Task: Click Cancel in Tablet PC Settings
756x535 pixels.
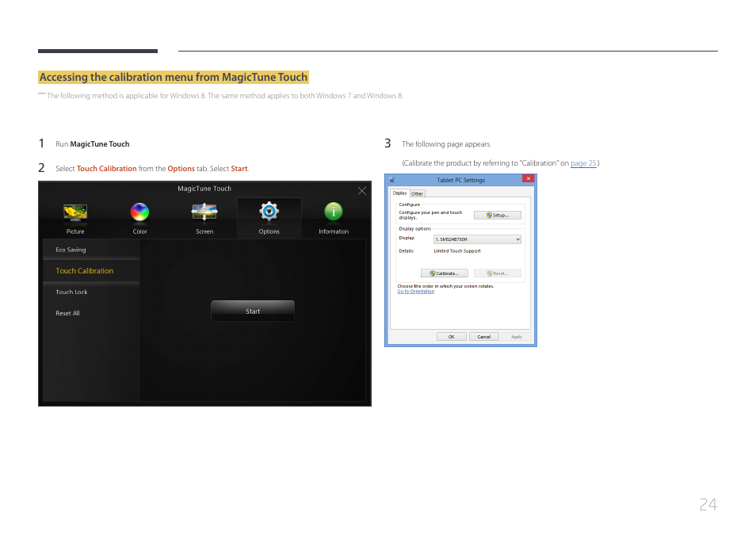Action: pos(484,337)
